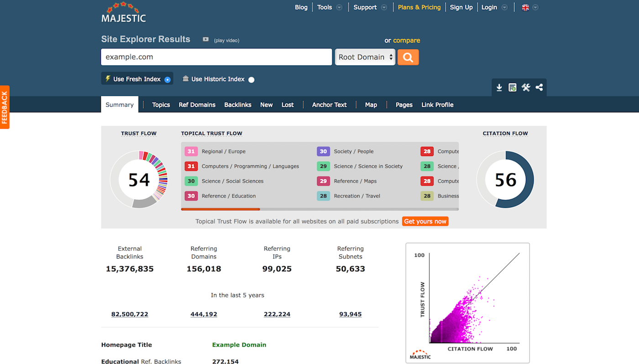Click the green Example Domain homepage title
The height and width of the screenshot is (364, 639).
click(239, 345)
